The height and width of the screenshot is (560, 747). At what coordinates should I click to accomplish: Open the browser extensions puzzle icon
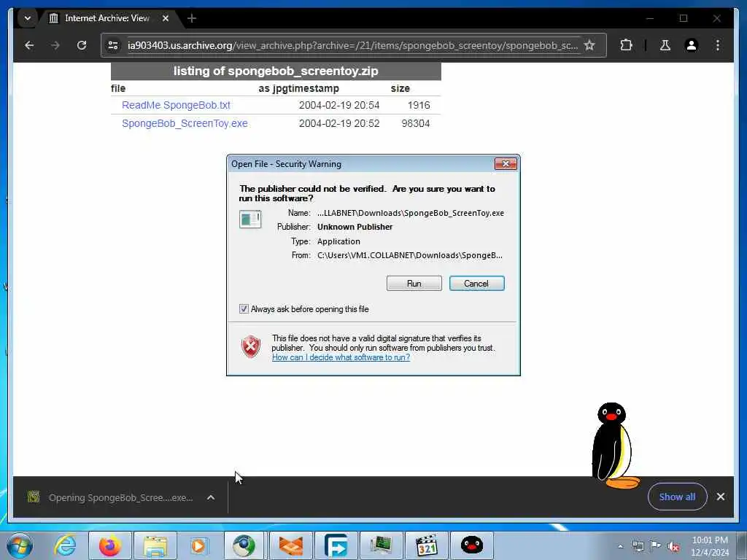626,45
